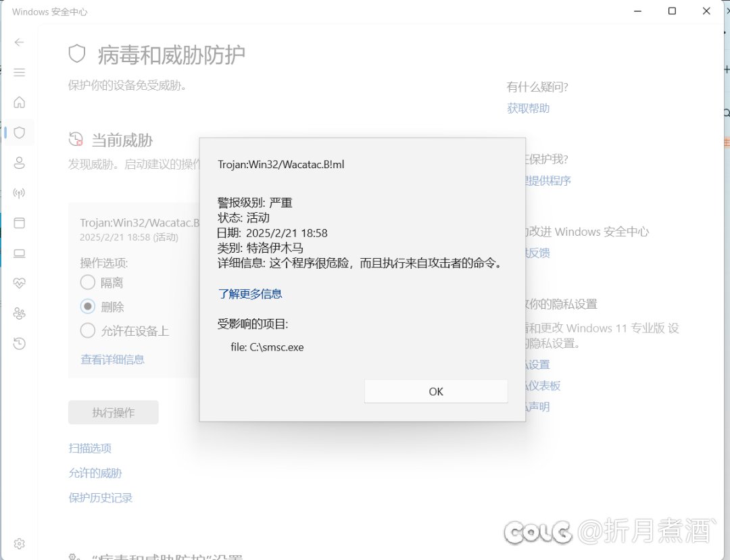Select the 隔离 quarantine radio option
Screen dimensions: 730x560
coord(87,282)
